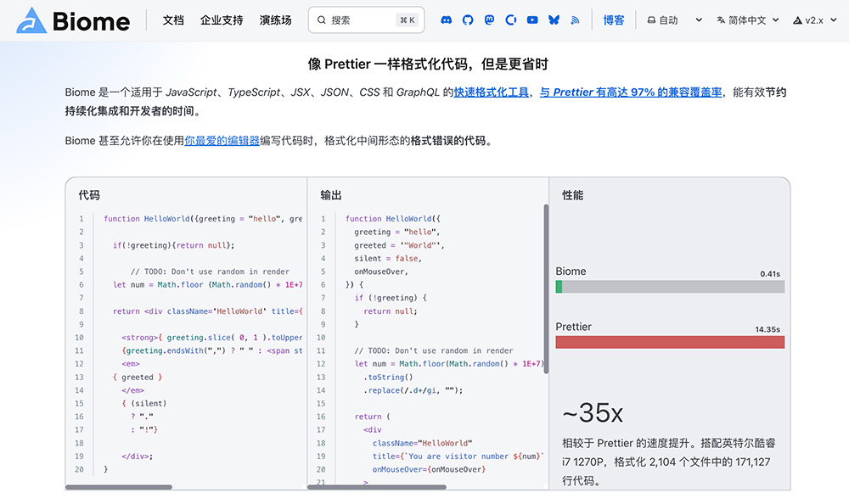
Task: Click the 输出 panel vertical scrollbar
Action: 546,288
